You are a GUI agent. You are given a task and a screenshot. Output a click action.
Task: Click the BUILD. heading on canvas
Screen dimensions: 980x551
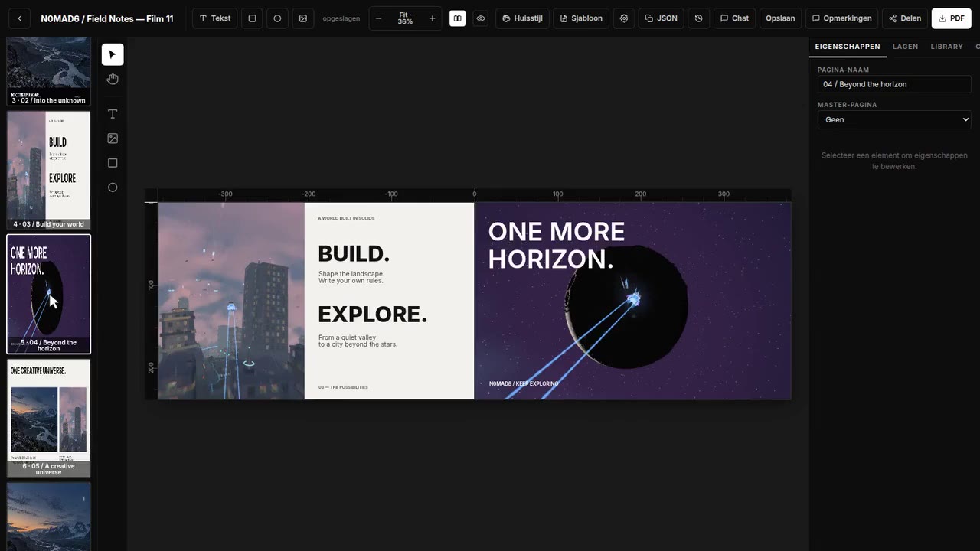coord(354,253)
